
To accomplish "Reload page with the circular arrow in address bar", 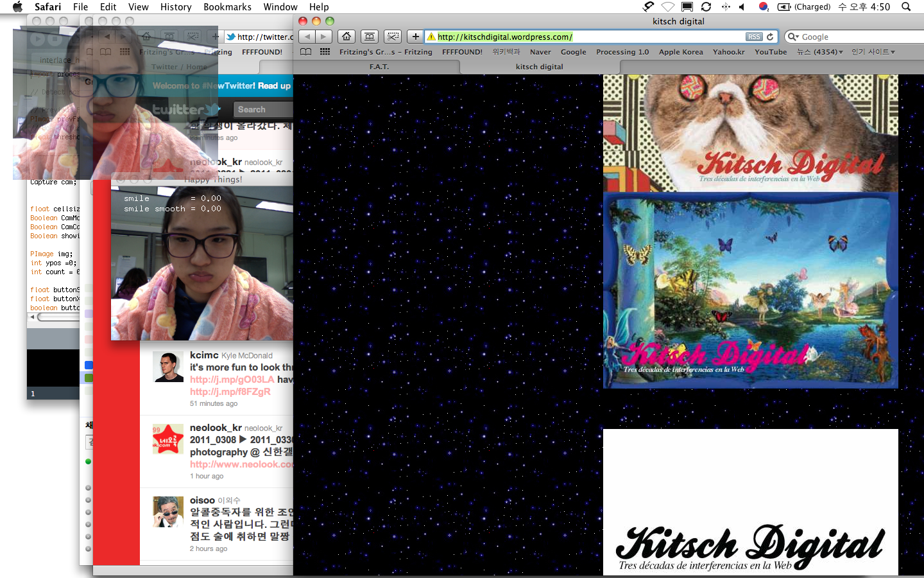I will click(770, 37).
